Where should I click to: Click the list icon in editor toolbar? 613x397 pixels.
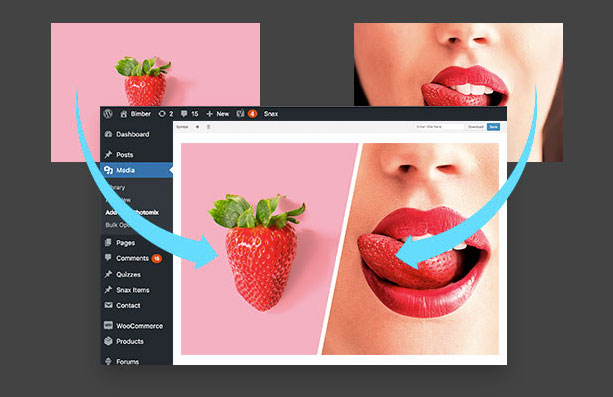208,127
